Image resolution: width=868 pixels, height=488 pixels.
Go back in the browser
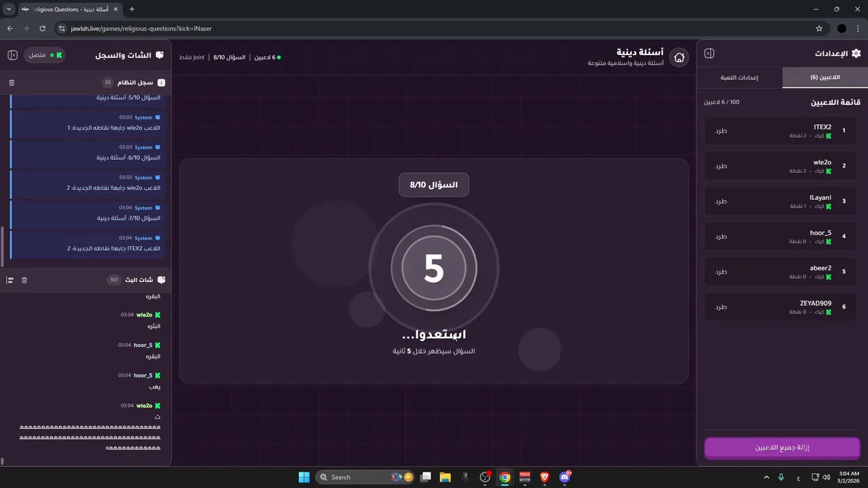(9, 28)
